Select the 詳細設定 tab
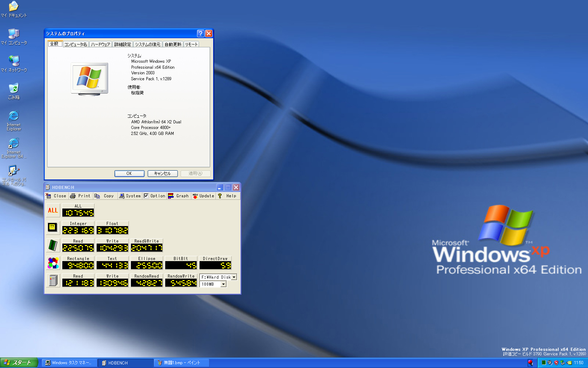The width and height of the screenshot is (588, 368). (x=122, y=45)
